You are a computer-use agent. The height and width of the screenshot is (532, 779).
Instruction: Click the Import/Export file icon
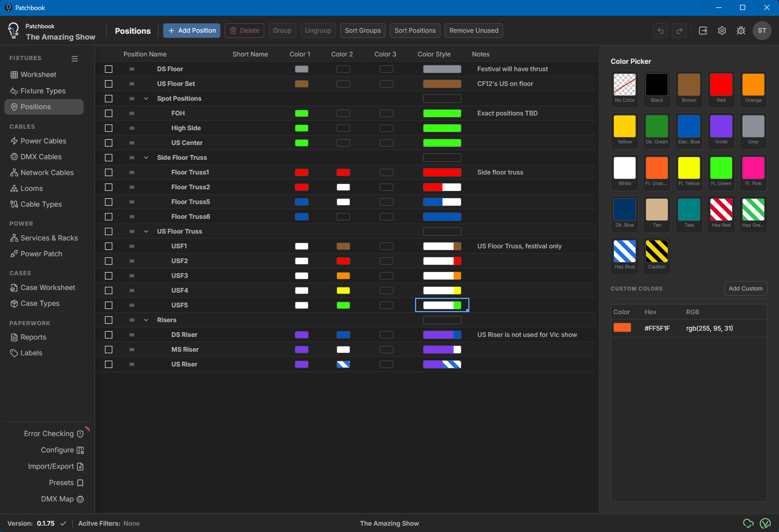80,467
